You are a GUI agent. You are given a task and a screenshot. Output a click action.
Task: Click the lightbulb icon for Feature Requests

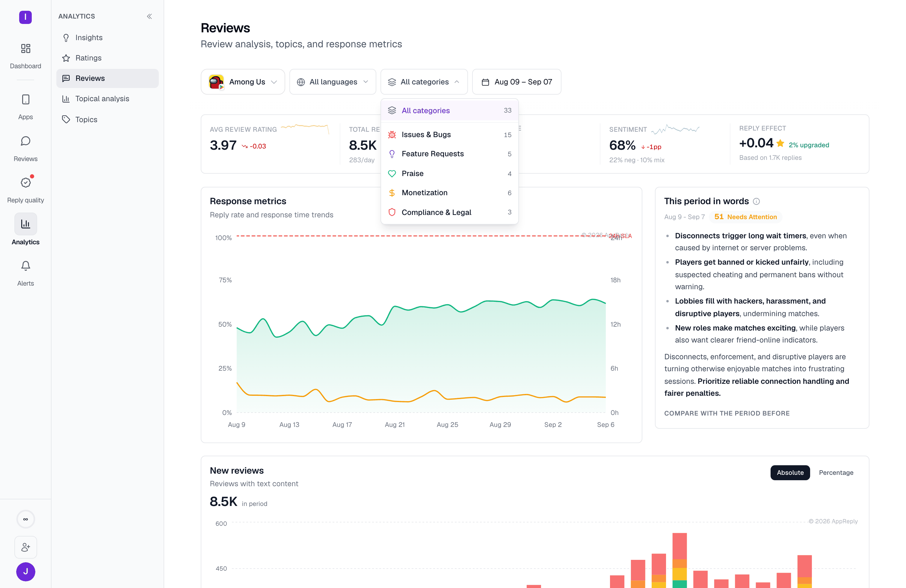coord(392,154)
